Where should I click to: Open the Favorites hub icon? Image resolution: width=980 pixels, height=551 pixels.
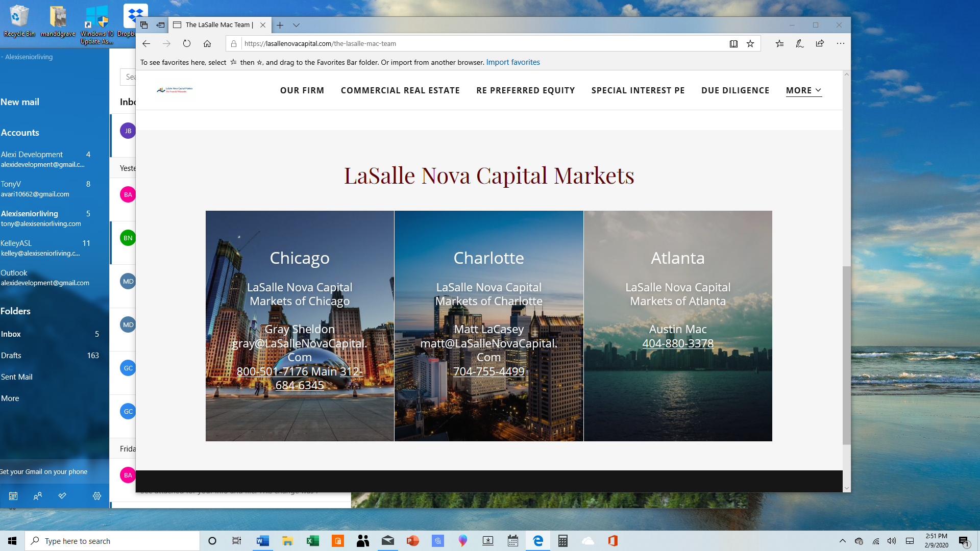tap(779, 44)
